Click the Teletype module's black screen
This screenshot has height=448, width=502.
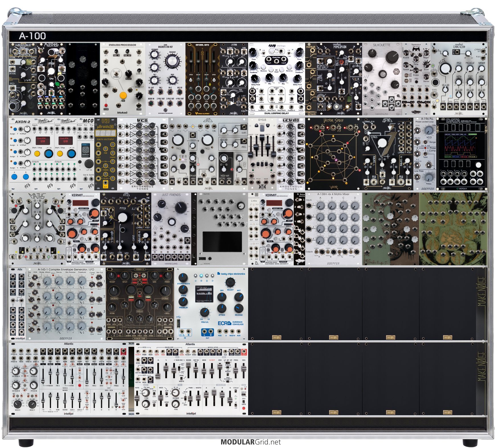coord(222,242)
